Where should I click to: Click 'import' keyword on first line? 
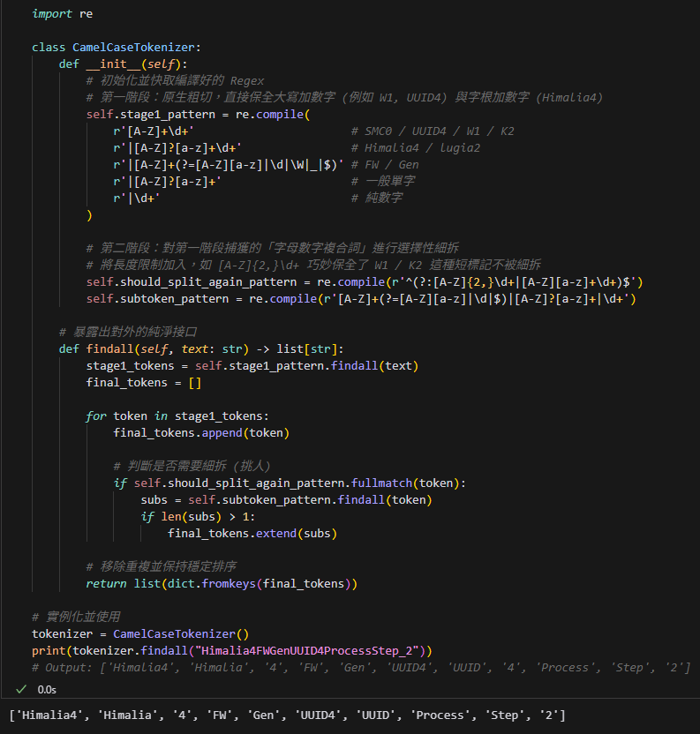(x=52, y=13)
